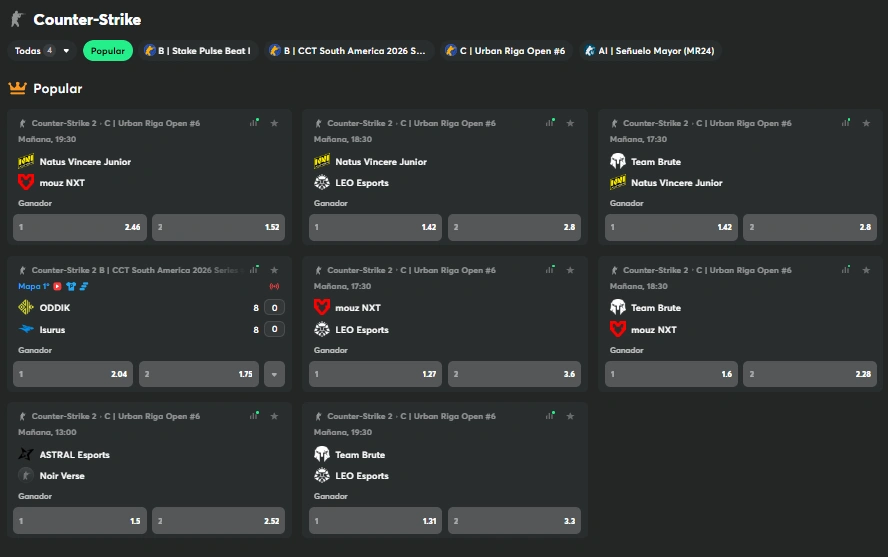Click mouz NXT heart logo in 19:30 match

coord(25,182)
